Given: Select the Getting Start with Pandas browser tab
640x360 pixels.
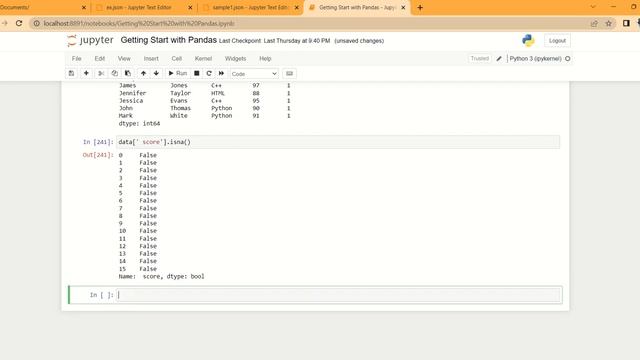Looking at the screenshot, I should click(x=357, y=7).
